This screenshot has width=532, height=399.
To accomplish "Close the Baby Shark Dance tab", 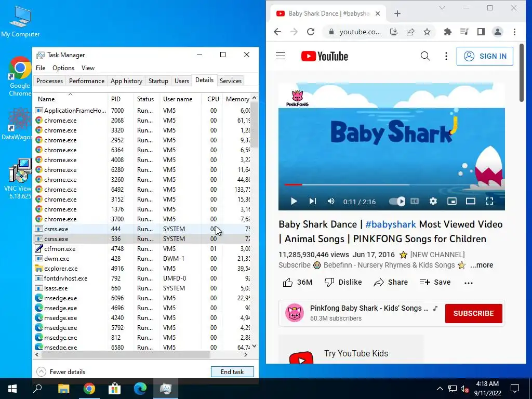I will 378,14.
